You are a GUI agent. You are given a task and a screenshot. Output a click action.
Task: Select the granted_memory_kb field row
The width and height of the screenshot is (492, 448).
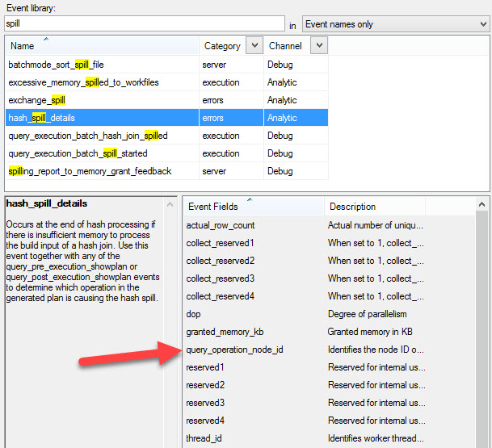point(224,332)
